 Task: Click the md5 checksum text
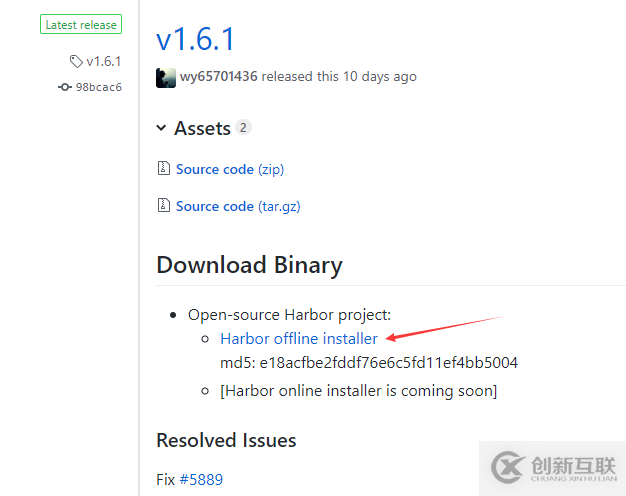click(369, 363)
